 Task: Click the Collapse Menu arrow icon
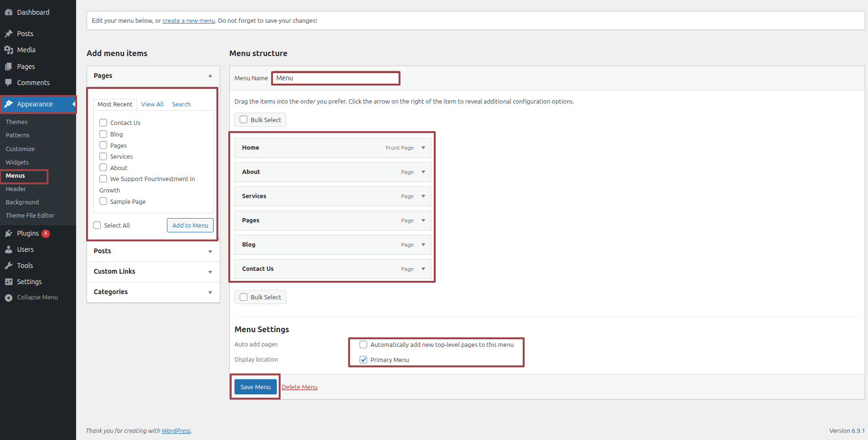(9, 297)
